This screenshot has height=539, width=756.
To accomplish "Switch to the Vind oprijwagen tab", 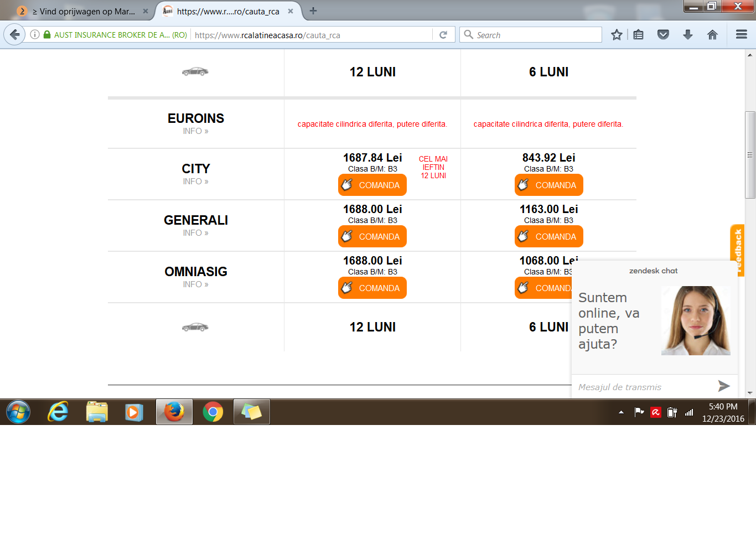I will (x=83, y=11).
